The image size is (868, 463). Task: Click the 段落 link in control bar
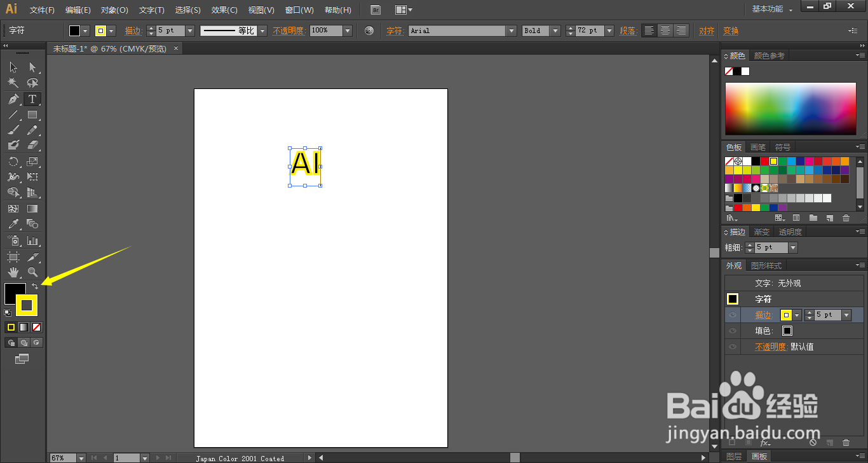628,31
